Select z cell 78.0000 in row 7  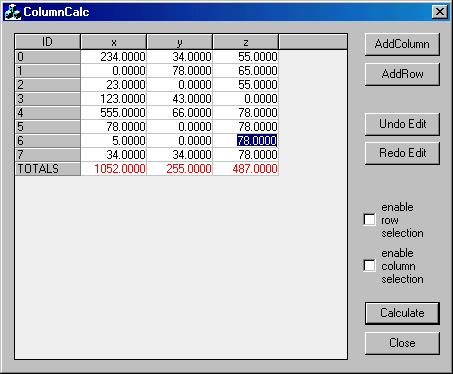tap(245, 155)
